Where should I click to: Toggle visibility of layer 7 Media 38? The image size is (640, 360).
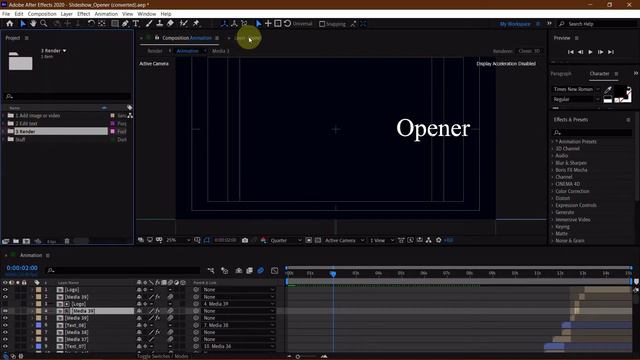coord(5,332)
